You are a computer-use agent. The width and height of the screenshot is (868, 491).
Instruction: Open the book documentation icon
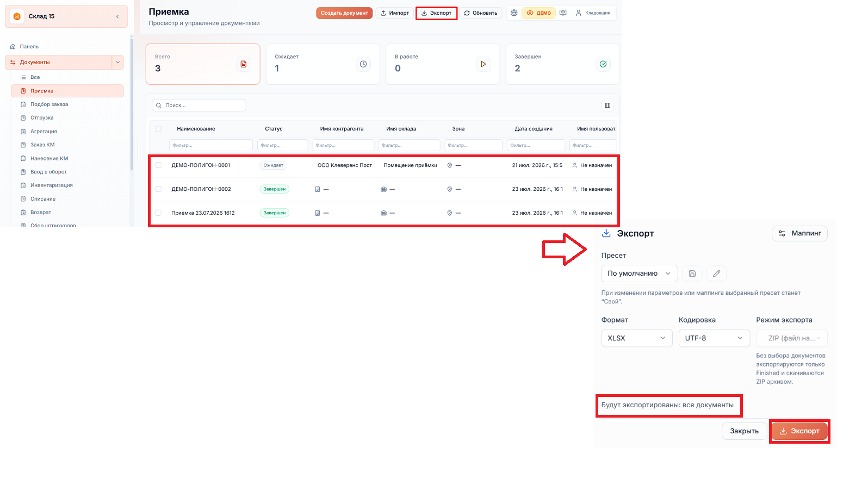click(x=563, y=13)
